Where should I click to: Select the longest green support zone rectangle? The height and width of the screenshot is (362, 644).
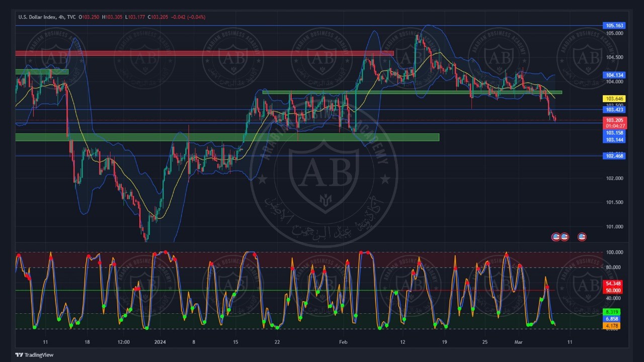[227, 137]
